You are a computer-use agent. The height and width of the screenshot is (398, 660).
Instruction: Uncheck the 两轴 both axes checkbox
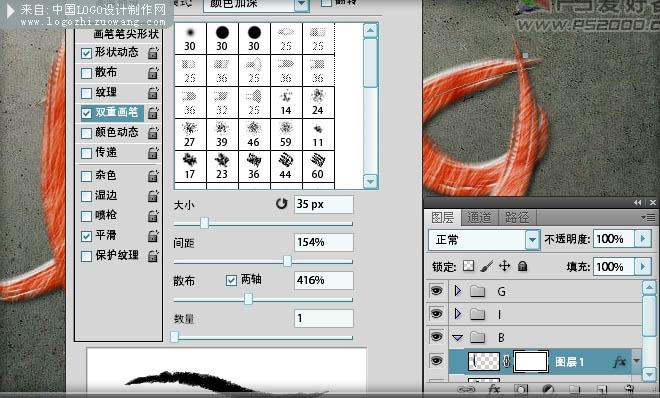(231, 280)
